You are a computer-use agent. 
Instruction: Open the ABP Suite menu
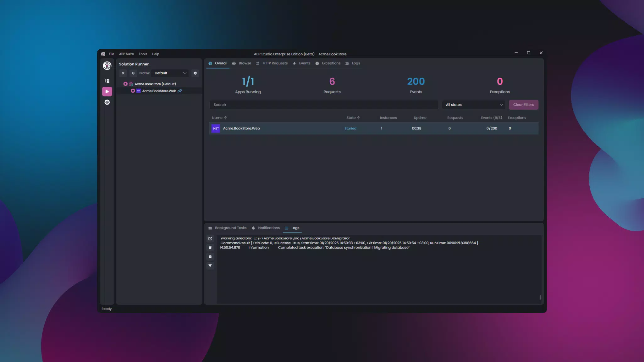[x=126, y=54]
